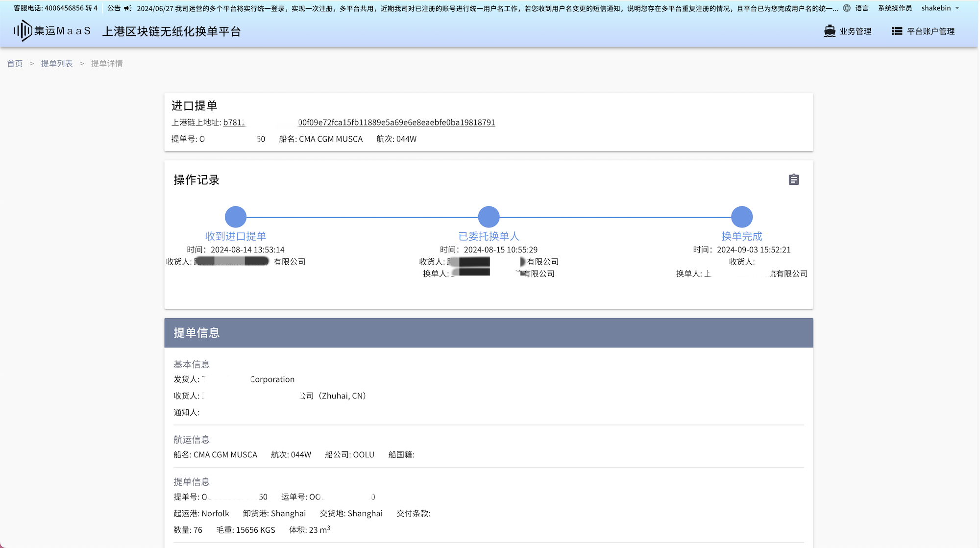Click the 换单完成 step label
980x548 pixels.
click(x=742, y=236)
